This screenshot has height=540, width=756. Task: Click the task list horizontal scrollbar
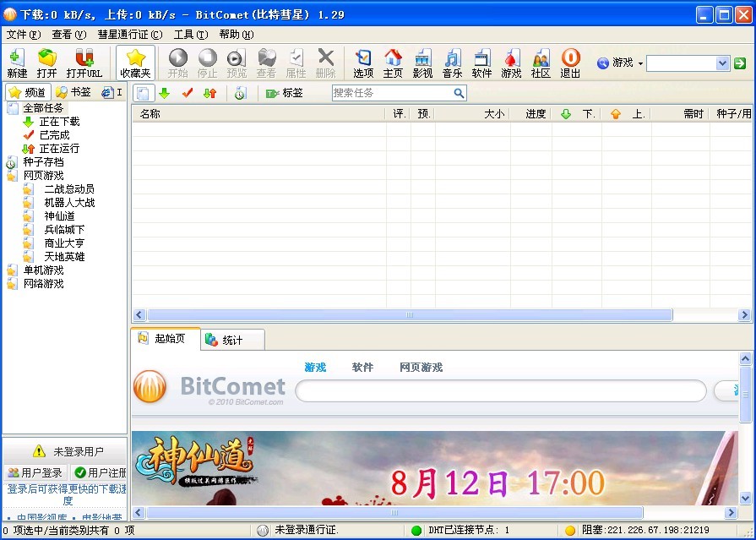(410, 315)
